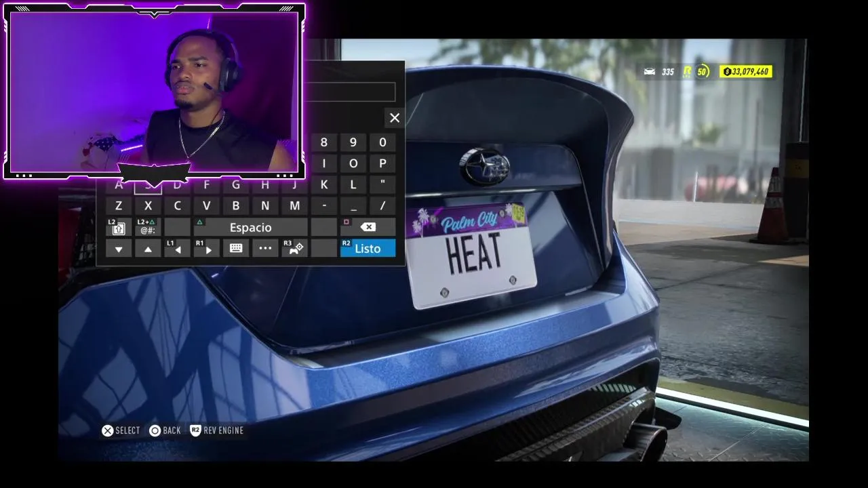The height and width of the screenshot is (488, 868).
Task: Open the @#: symbols keyboard
Action: coord(148,227)
